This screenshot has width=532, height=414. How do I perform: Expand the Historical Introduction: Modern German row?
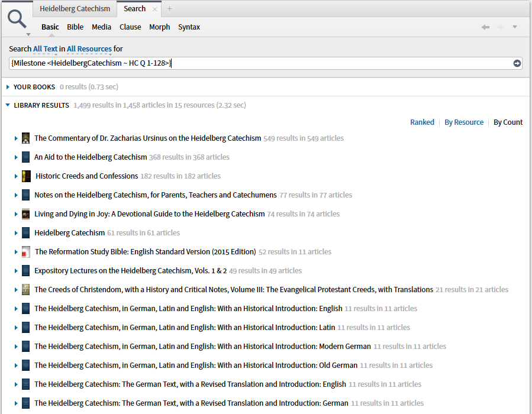pos(16,347)
